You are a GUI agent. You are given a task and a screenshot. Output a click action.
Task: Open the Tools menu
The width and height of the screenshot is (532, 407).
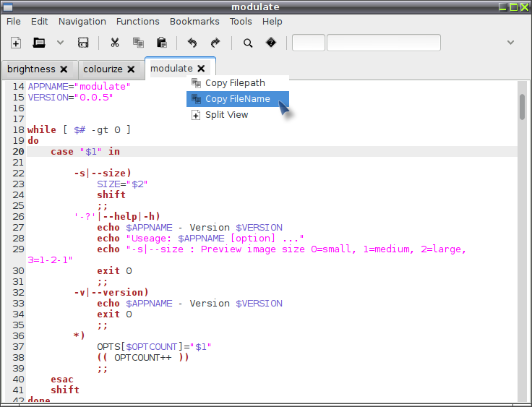click(241, 22)
